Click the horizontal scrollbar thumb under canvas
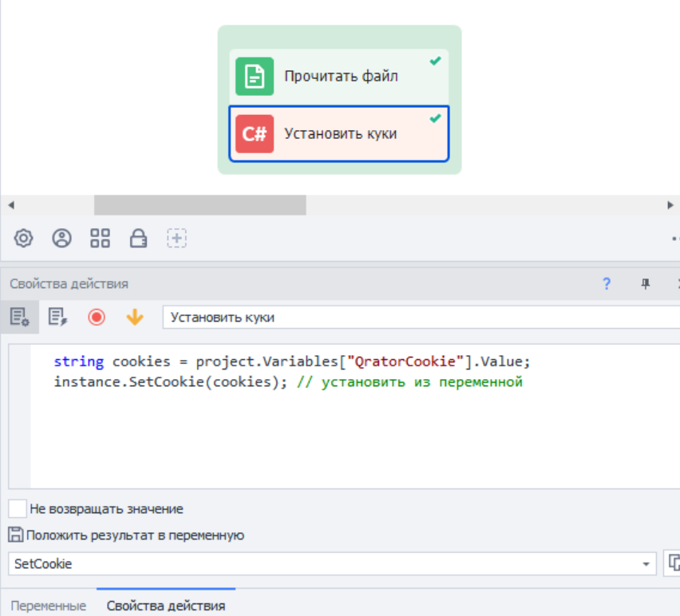This screenshot has height=616, width=680. click(x=200, y=205)
